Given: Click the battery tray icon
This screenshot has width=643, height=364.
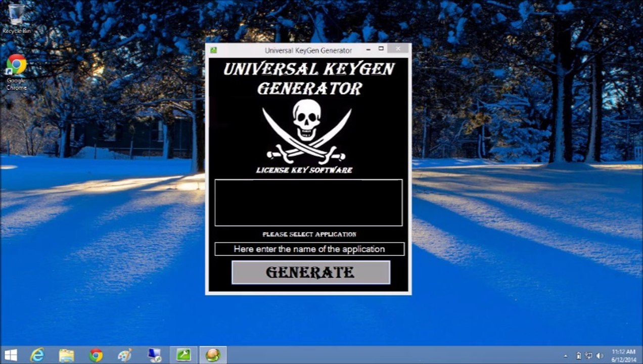Looking at the screenshot, I should (x=579, y=356).
